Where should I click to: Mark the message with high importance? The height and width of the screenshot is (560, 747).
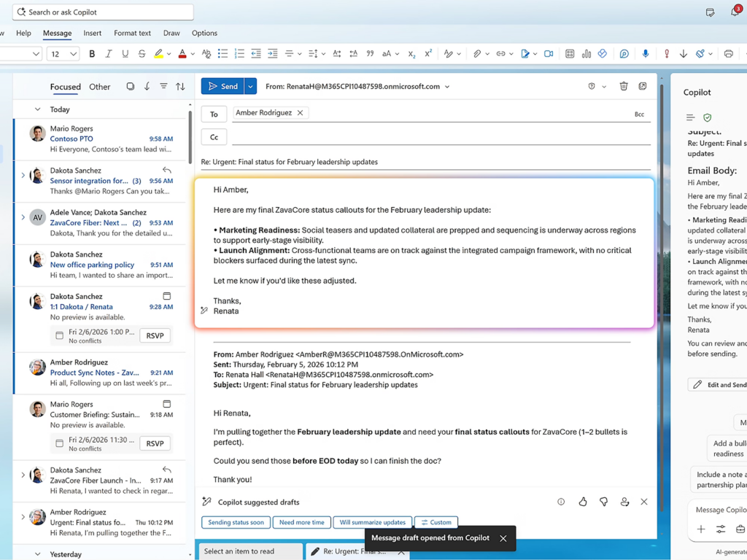[667, 52]
